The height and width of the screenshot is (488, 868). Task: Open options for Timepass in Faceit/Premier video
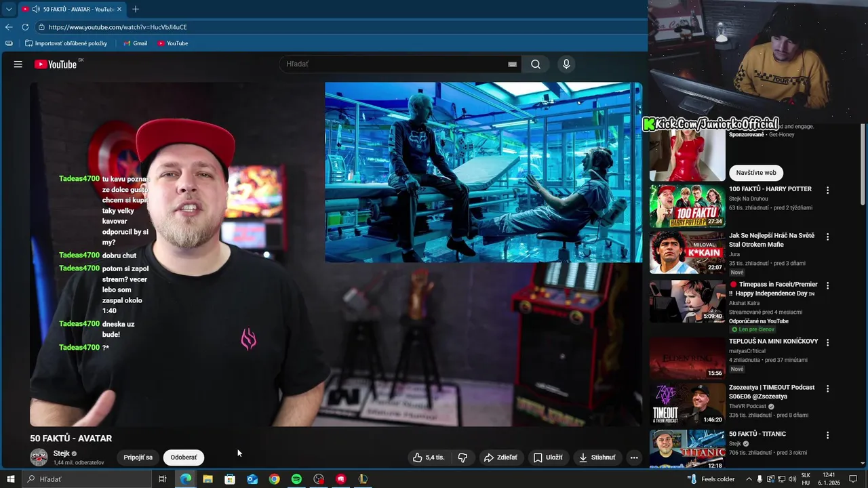(827, 286)
